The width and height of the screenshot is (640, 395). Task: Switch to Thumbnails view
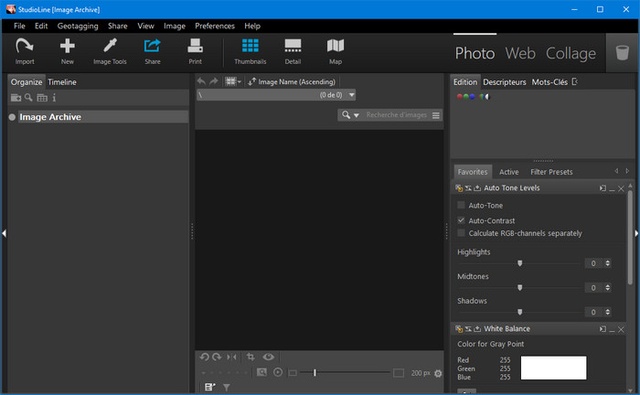pyautogui.click(x=250, y=51)
